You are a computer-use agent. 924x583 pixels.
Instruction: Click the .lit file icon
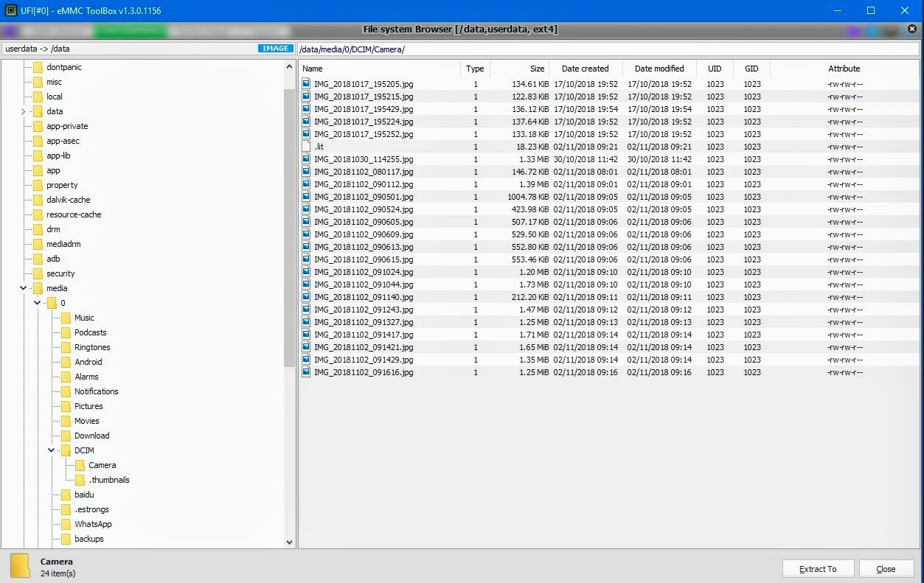[306, 147]
